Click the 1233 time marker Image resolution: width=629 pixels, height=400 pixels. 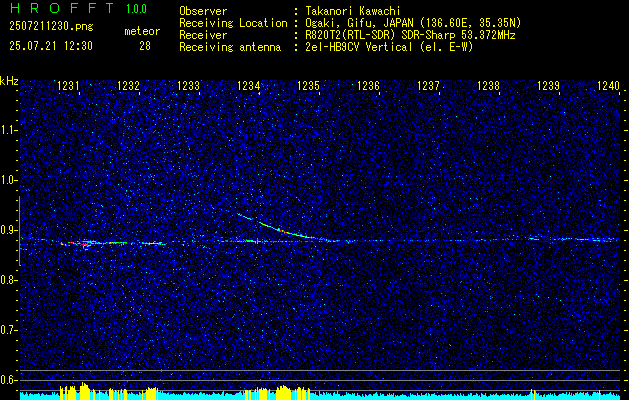(x=189, y=85)
